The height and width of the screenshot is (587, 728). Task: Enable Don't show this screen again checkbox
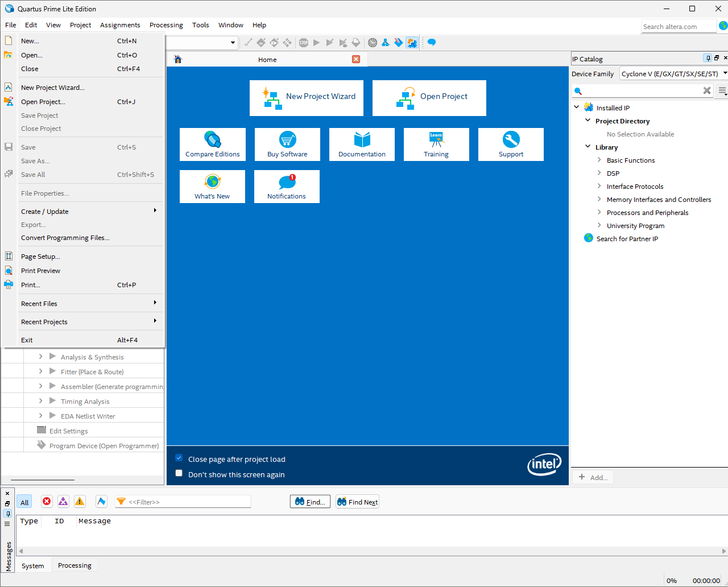(x=179, y=473)
